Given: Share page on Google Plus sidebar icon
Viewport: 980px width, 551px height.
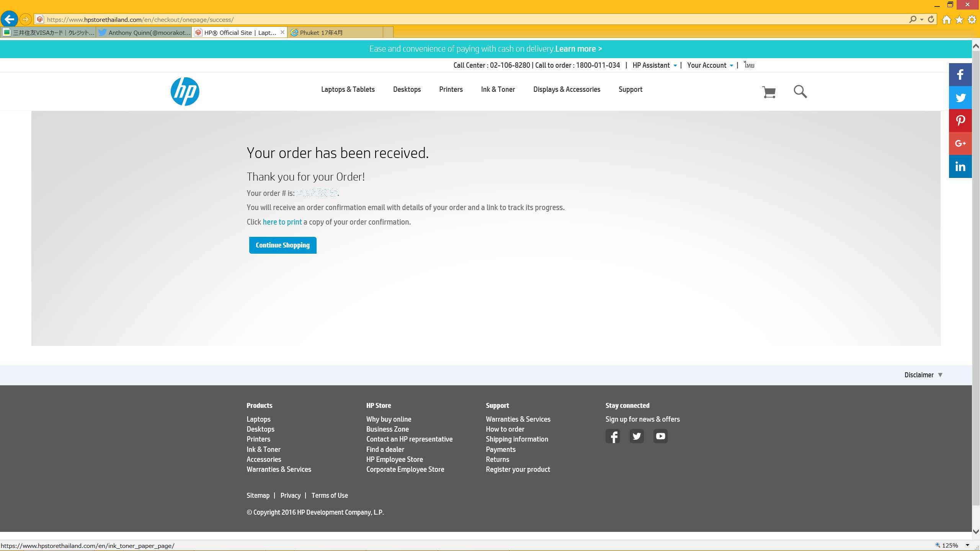Looking at the screenshot, I should 960,143.
